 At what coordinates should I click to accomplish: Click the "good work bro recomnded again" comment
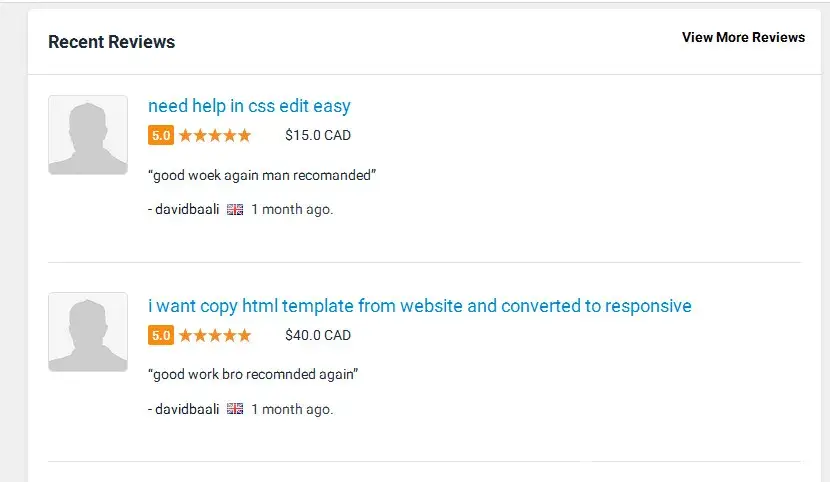click(x=253, y=374)
